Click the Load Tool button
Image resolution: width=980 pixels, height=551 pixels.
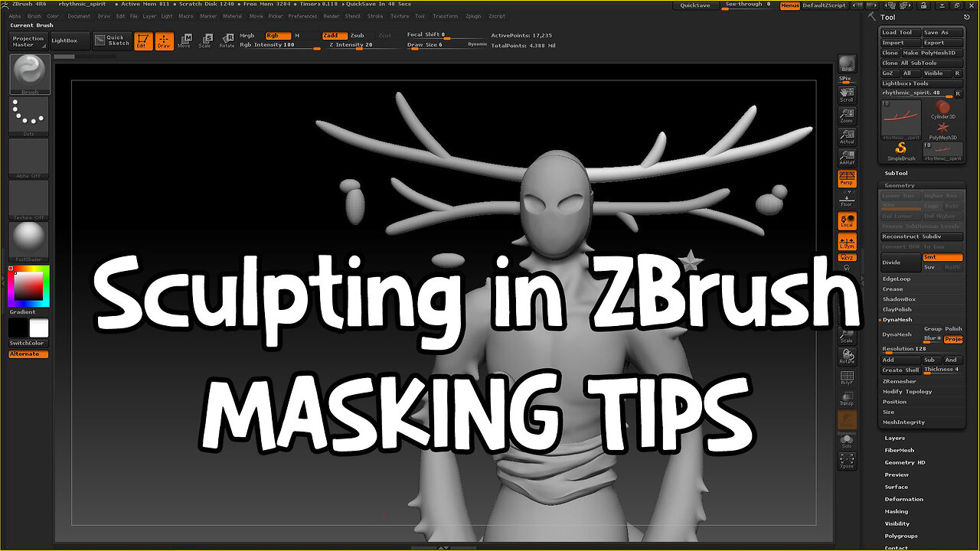pyautogui.click(x=900, y=33)
